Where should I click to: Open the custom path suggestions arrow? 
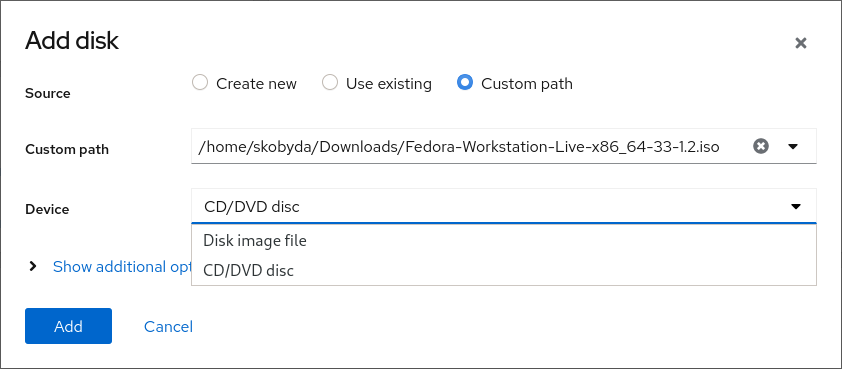coord(793,146)
